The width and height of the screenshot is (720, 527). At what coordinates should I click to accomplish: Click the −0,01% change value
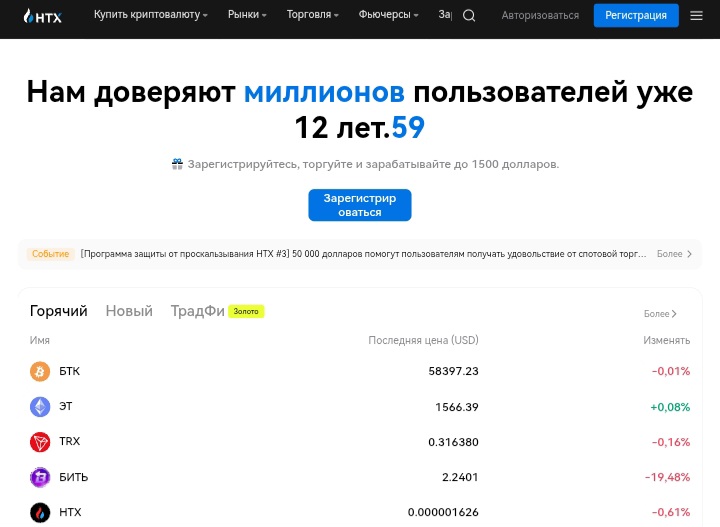click(x=671, y=371)
